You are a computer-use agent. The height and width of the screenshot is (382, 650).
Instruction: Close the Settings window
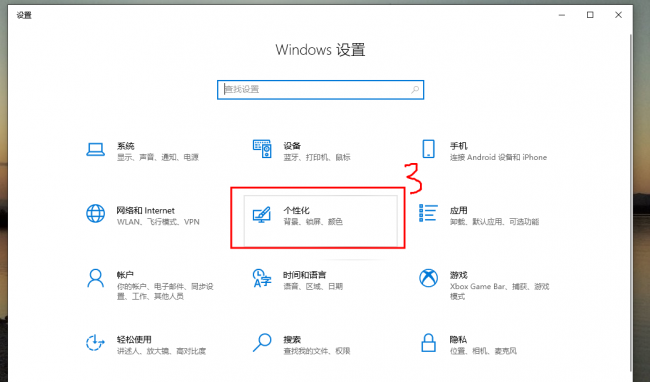pos(618,15)
